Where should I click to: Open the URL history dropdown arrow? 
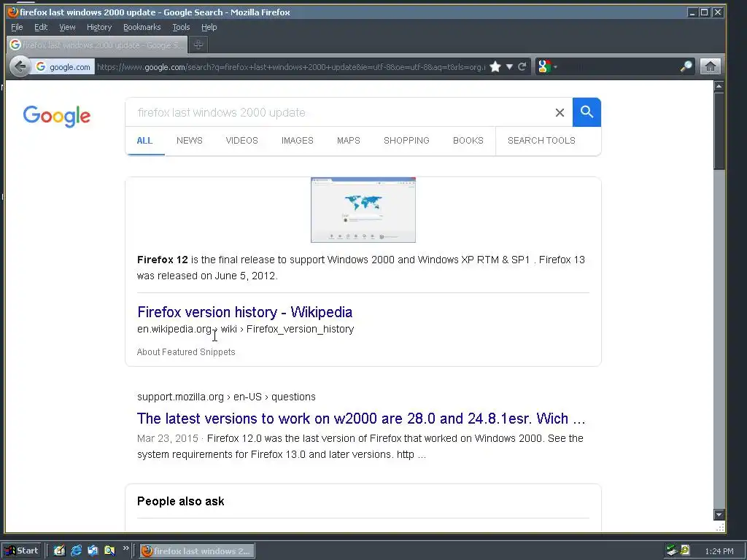pyautogui.click(x=509, y=66)
